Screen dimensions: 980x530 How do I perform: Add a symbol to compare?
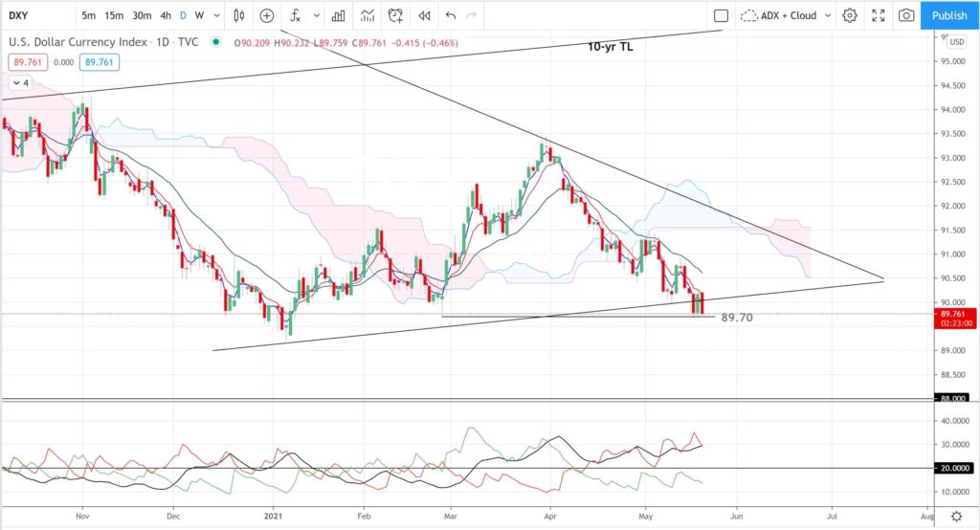pyautogui.click(x=267, y=15)
